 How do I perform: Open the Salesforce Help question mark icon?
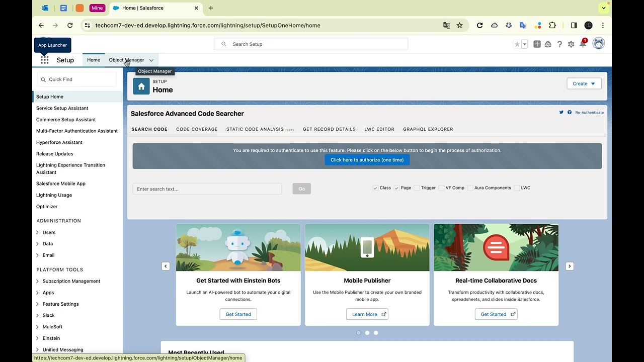click(x=559, y=44)
